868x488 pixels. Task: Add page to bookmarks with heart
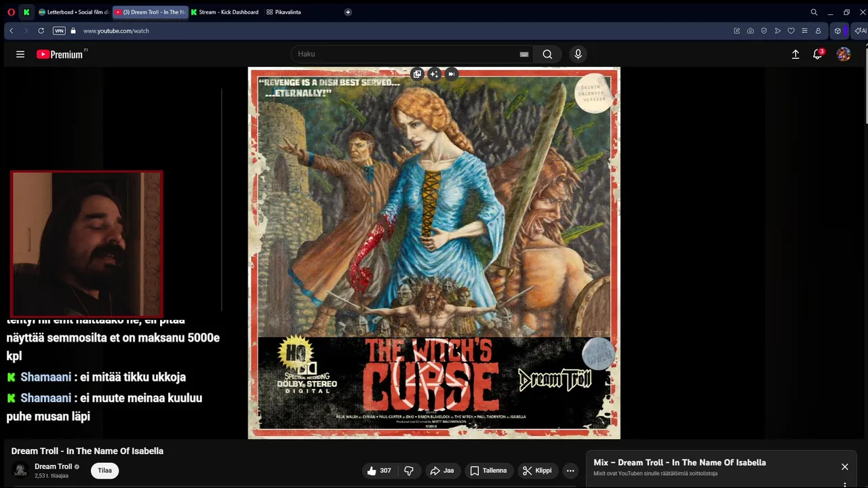click(791, 30)
